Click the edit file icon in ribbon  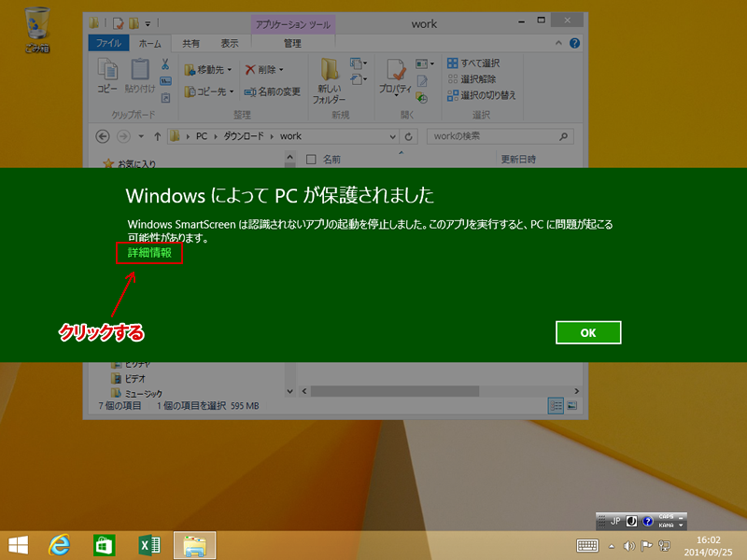[x=422, y=81]
